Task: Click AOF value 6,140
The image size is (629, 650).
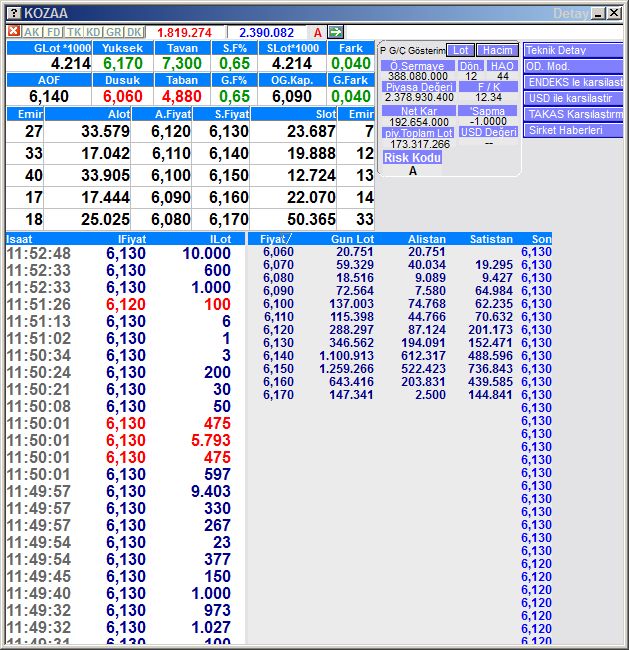Action: [x=49, y=96]
